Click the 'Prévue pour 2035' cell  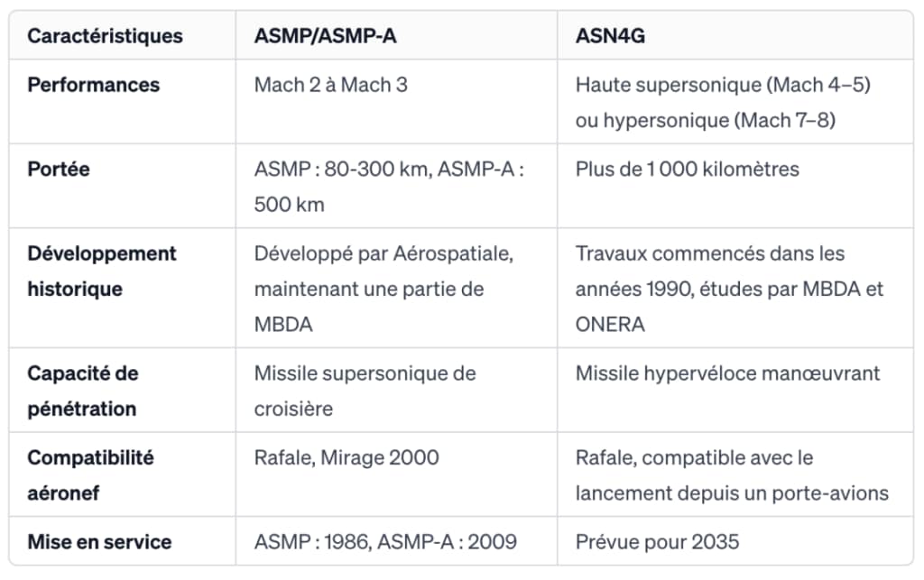point(657,541)
